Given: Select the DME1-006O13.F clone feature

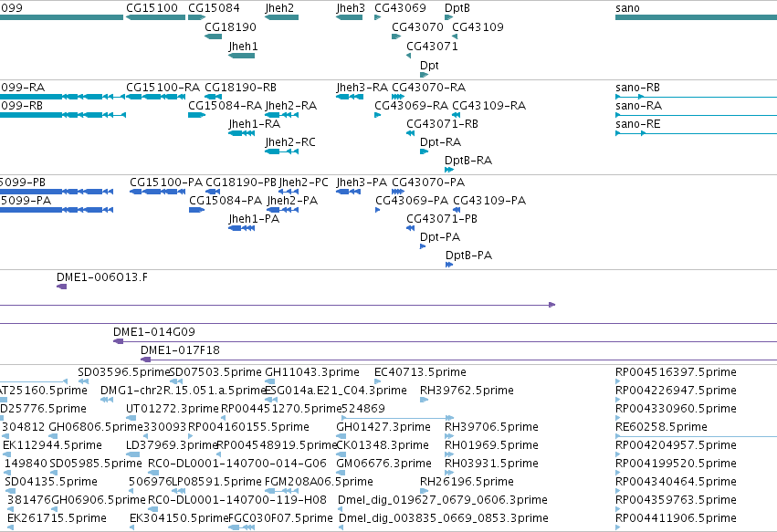Looking at the screenshot, I should click(61, 287).
